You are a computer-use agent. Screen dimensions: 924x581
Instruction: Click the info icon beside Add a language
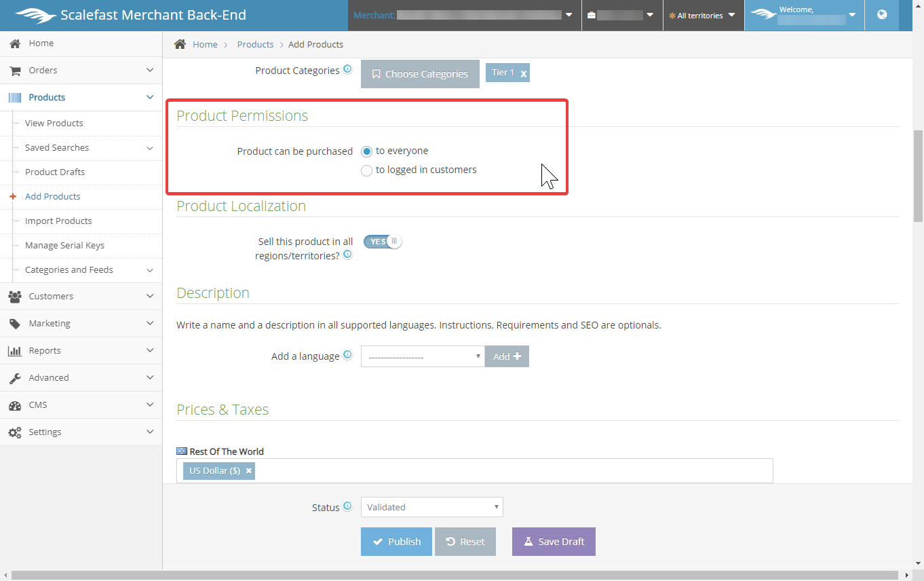pos(347,355)
